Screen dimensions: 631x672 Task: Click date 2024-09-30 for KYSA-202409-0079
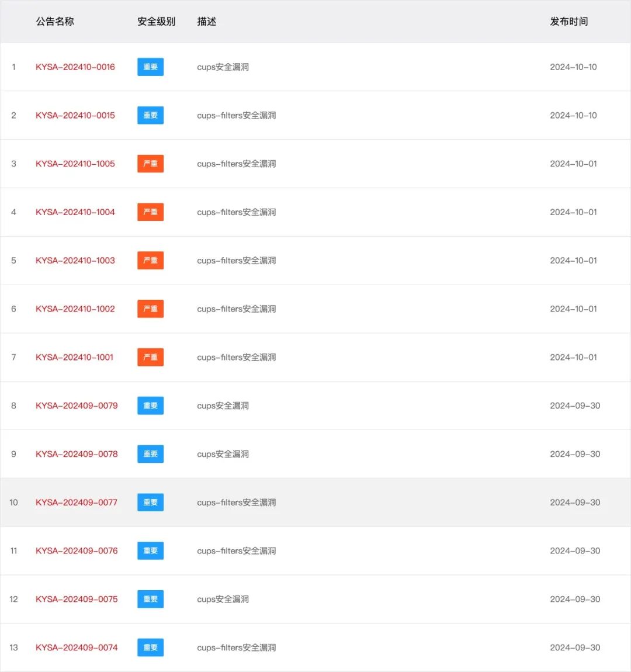pos(575,406)
